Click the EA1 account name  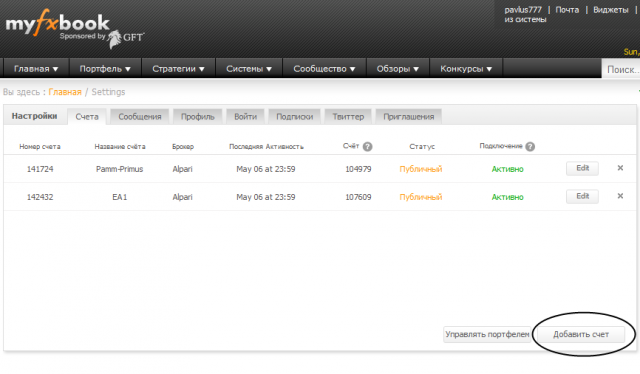pyautogui.click(x=120, y=197)
